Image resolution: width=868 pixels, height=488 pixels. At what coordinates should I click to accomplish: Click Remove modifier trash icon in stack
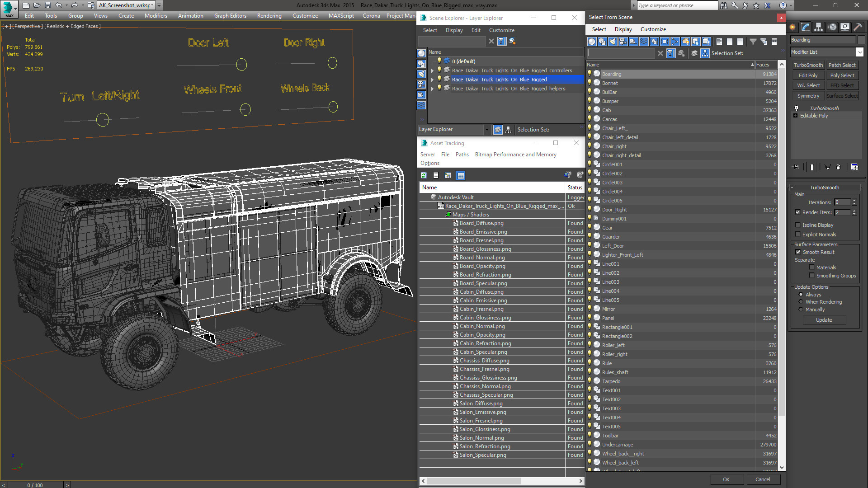(839, 167)
